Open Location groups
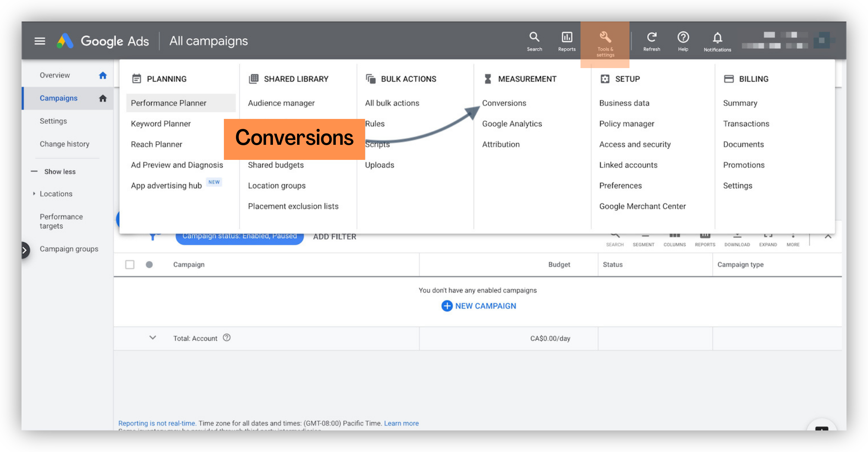Screen dimensions: 868x452 pyautogui.click(x=276, y=186)
